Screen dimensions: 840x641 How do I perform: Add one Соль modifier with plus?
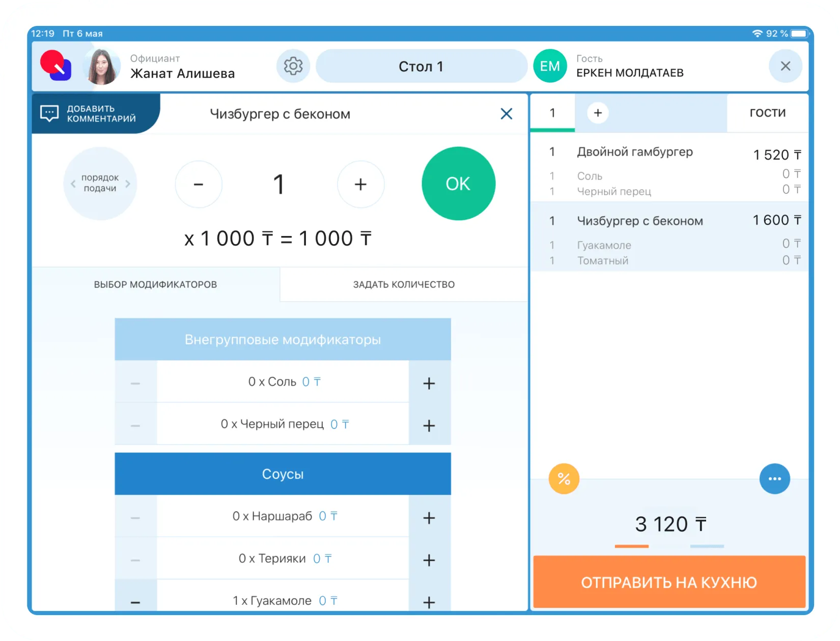pyautogui.click(x=429, y=383)
